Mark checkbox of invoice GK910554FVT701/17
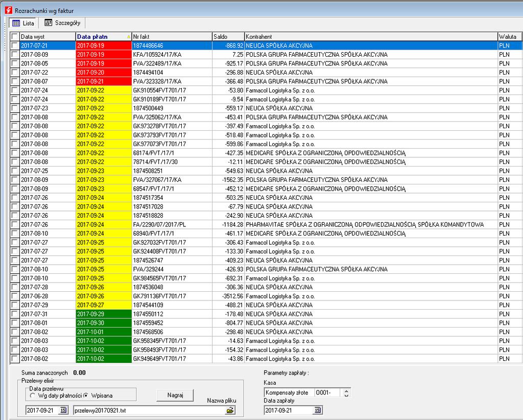The height and width of the screenshot is (420, 523). click(14, 90)
